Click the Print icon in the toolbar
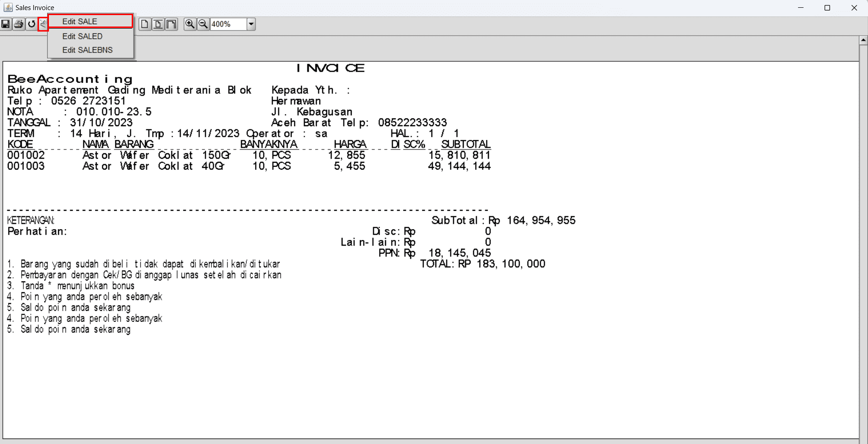Screen dimensions: 868x444 tap(19, 24)
